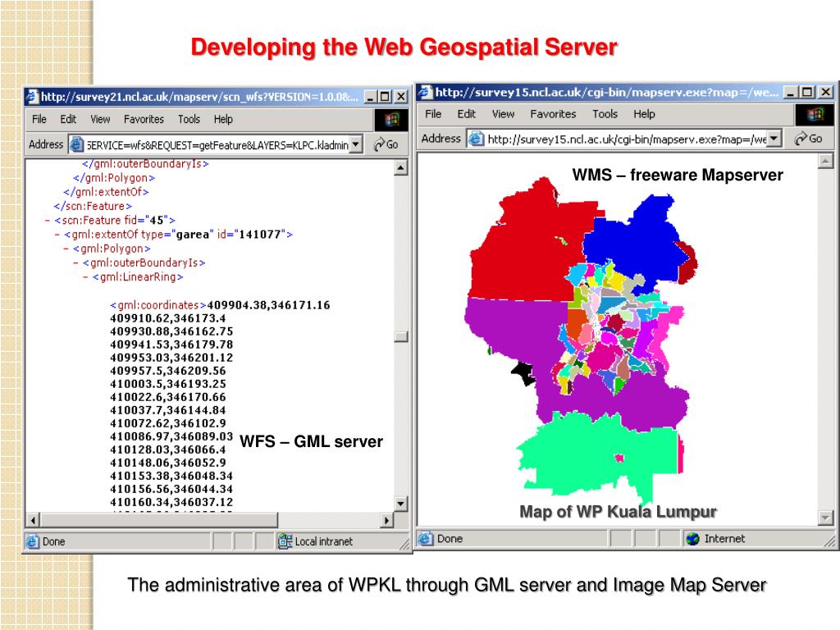Screen dimensions: 840x630
Task: Click Go button in survey15 window
Action: point(808,138)
